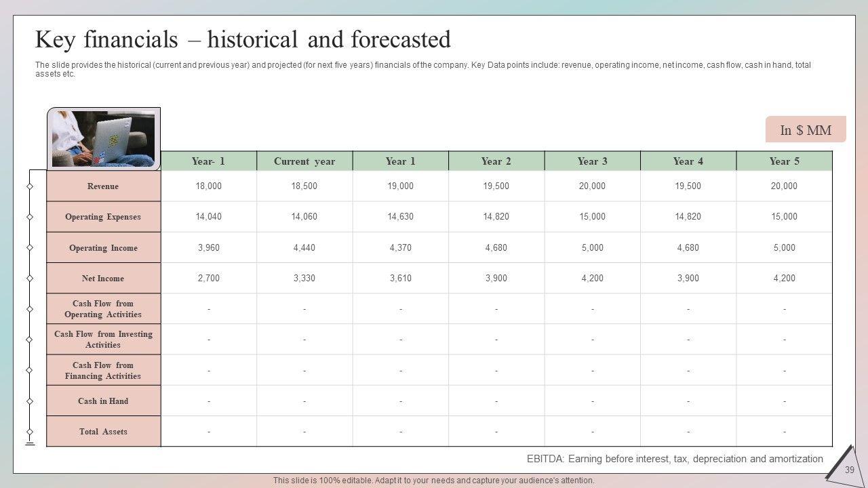Select the 'Year 5' column header

(784, 161)
